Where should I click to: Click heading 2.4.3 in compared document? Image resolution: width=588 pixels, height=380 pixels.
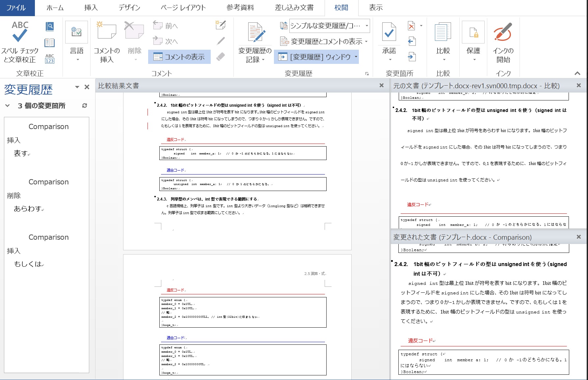tap(208, 199)
